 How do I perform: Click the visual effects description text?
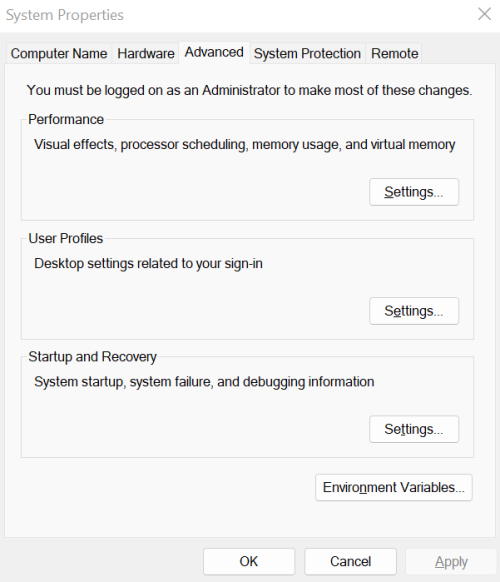[245, 144]
